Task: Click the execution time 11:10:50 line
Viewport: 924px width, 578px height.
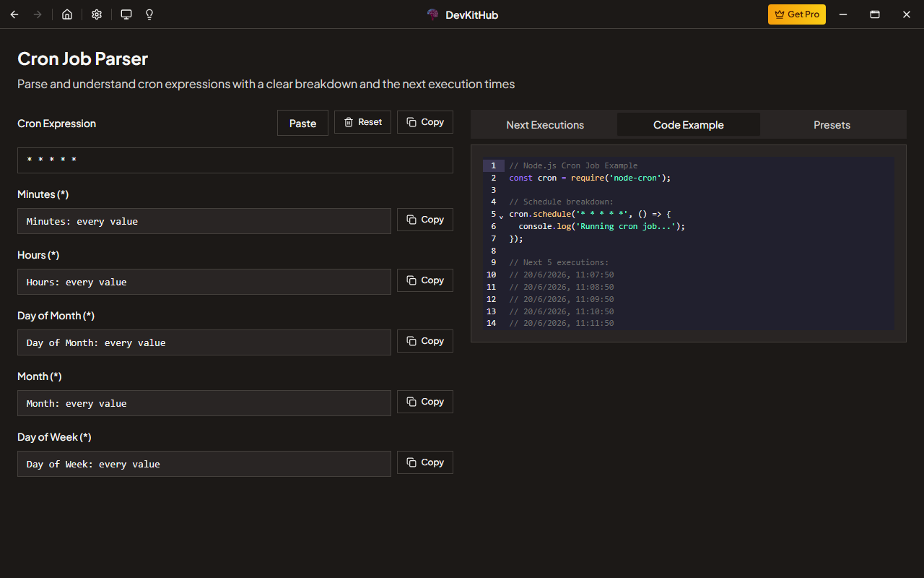Action: pos(562,311)
